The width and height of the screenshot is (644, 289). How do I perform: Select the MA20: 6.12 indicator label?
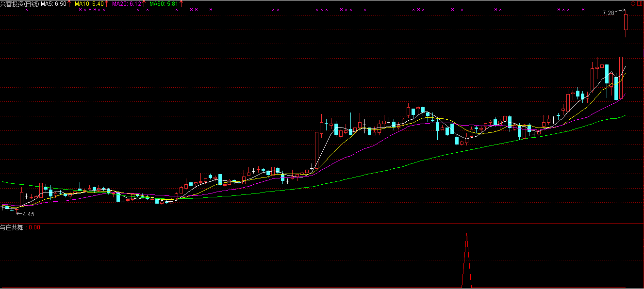coord(127,4)
